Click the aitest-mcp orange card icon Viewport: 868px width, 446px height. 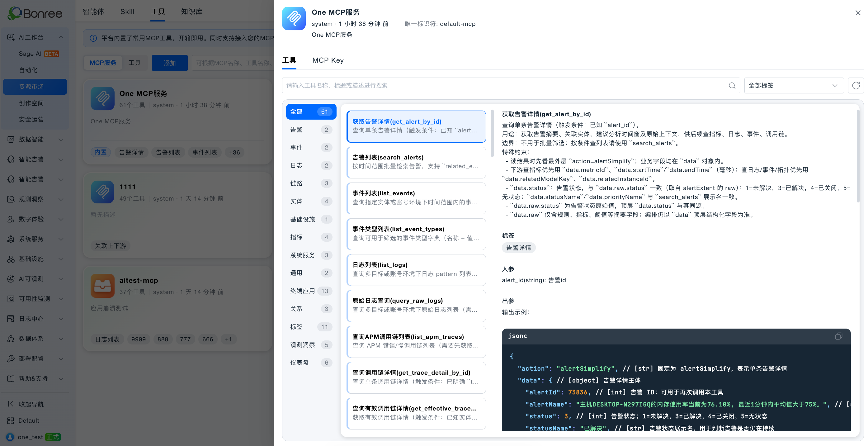102,286
